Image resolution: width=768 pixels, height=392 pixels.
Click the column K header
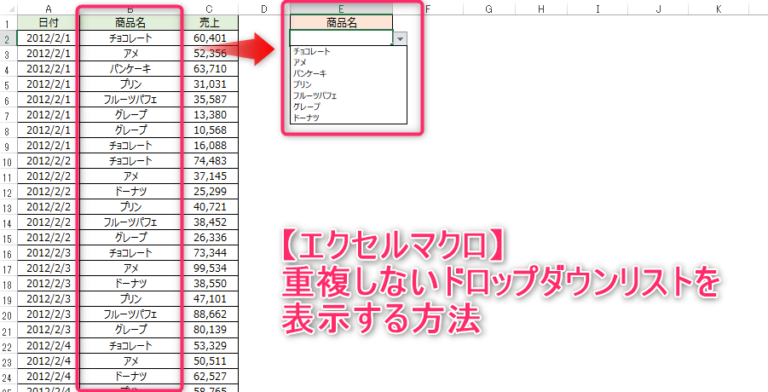[718, 9]
